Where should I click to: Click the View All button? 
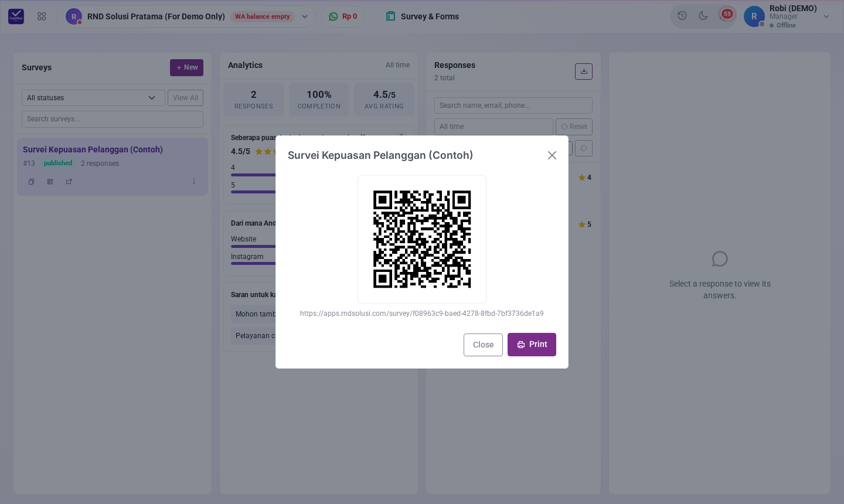[185, 98]
